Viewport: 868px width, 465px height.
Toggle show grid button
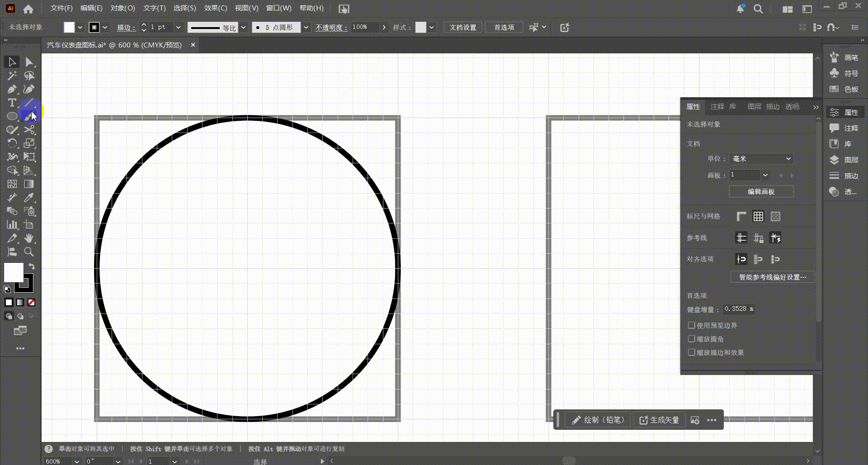point(758,217)
